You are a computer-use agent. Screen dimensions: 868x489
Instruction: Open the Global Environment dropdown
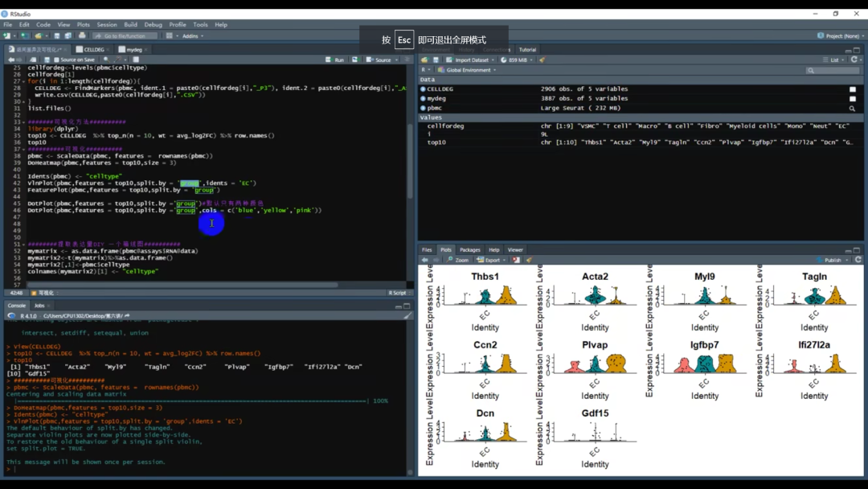click(467, 70)
